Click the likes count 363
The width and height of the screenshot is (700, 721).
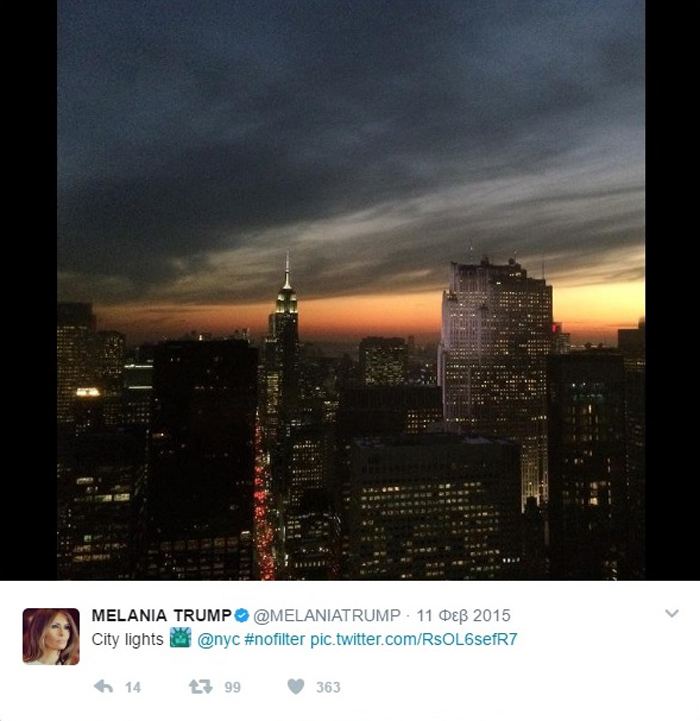(x=328, y=687)
